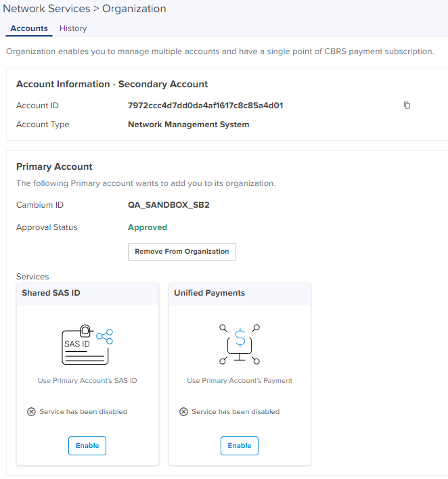This screenshot has height=479, width=448.
Task: Click the Network Management System account type
Action: point(188,124)
